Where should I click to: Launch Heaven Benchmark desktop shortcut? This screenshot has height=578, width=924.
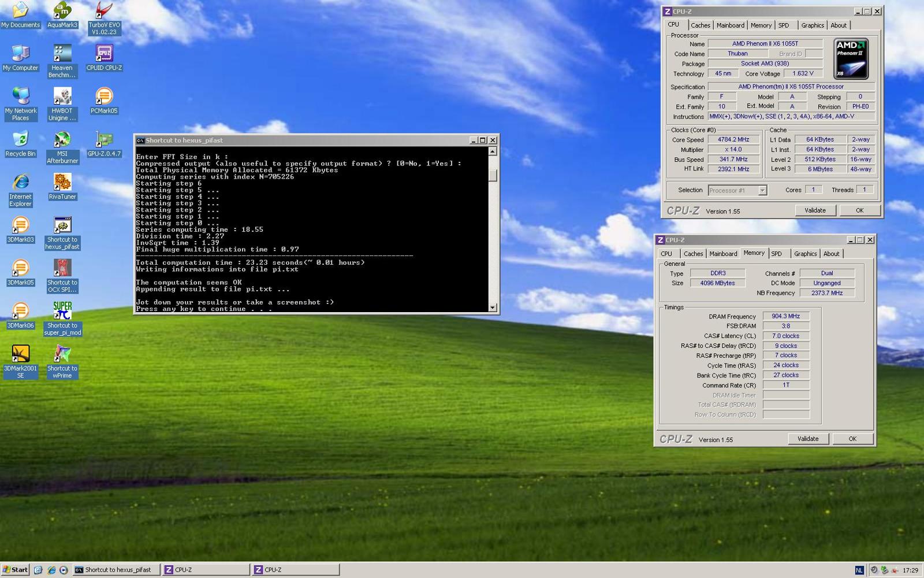click(62, 61)
